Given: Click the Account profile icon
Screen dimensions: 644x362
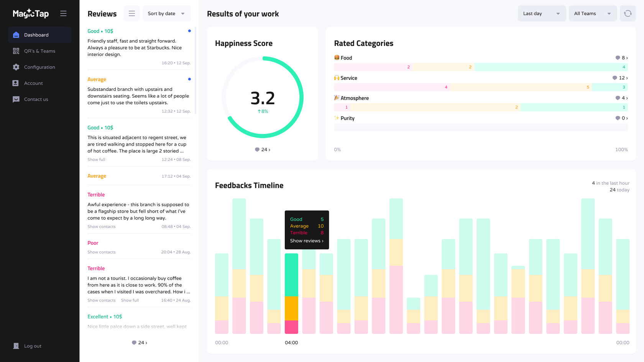Looking at the screenshot, I should point(16,83).
